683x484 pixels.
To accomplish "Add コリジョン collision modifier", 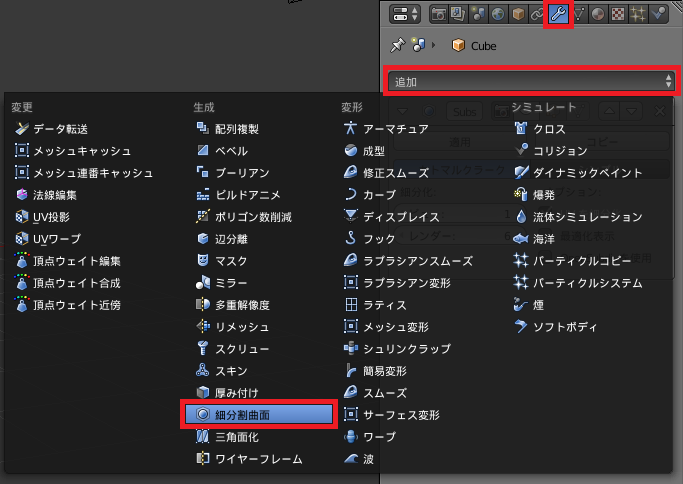I will pyautogui.click(x=551, y=151).
